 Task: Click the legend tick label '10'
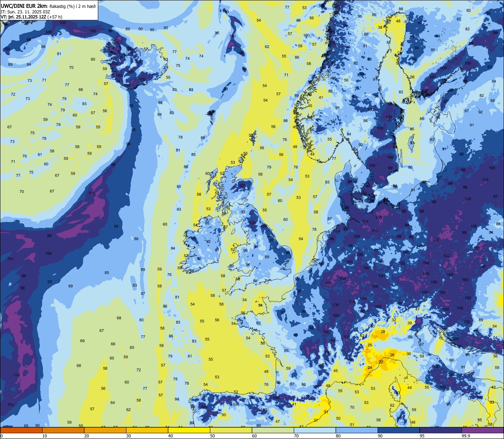tap(44, 436)
